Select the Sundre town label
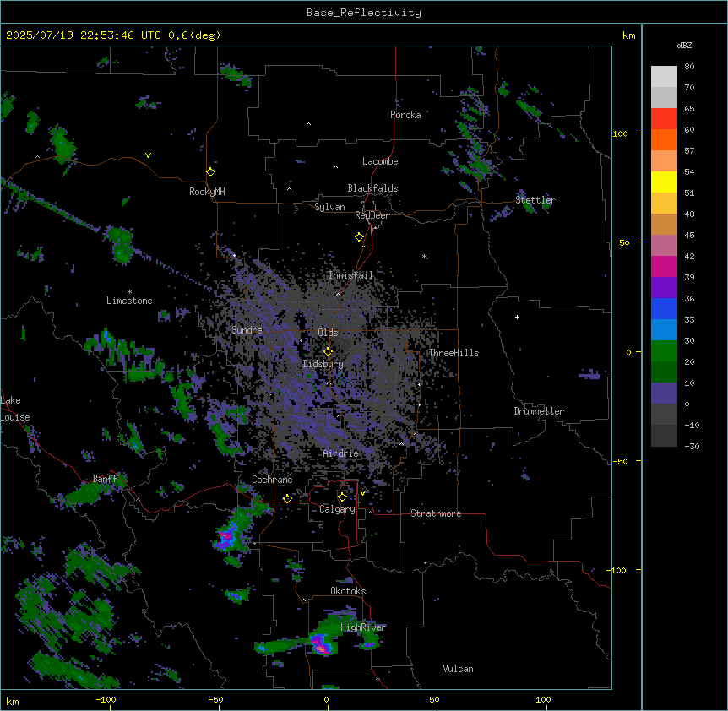The width and height of the screenshot is (728, 711). [x=247, y=330]
